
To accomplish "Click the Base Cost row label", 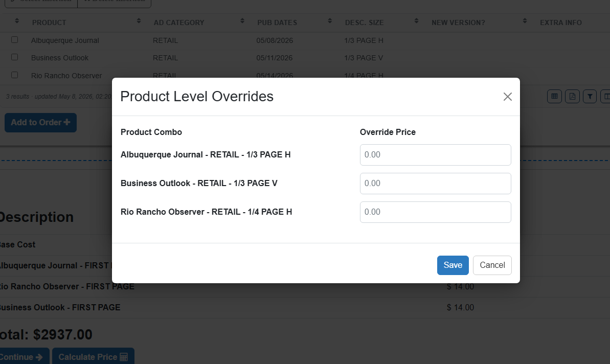I will pyautogui.click(x=17, y=244).
